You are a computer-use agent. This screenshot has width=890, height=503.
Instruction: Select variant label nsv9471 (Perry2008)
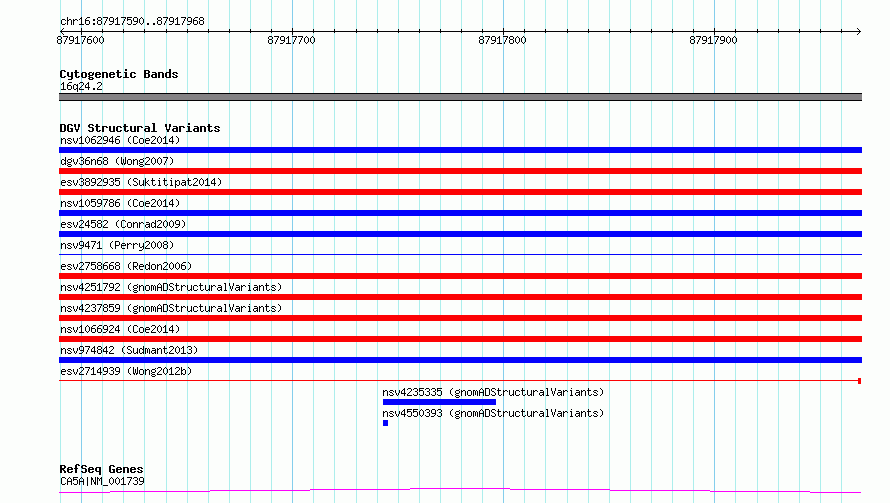pos(117,245)
